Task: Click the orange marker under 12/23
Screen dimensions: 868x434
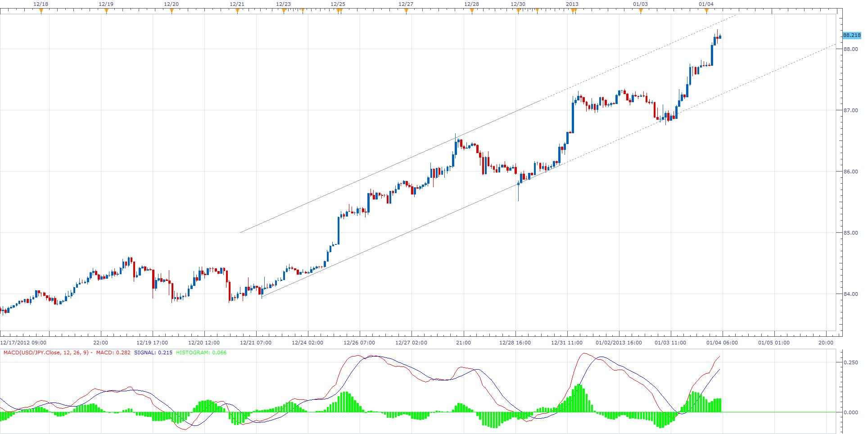Action: [x=284, y=11]
